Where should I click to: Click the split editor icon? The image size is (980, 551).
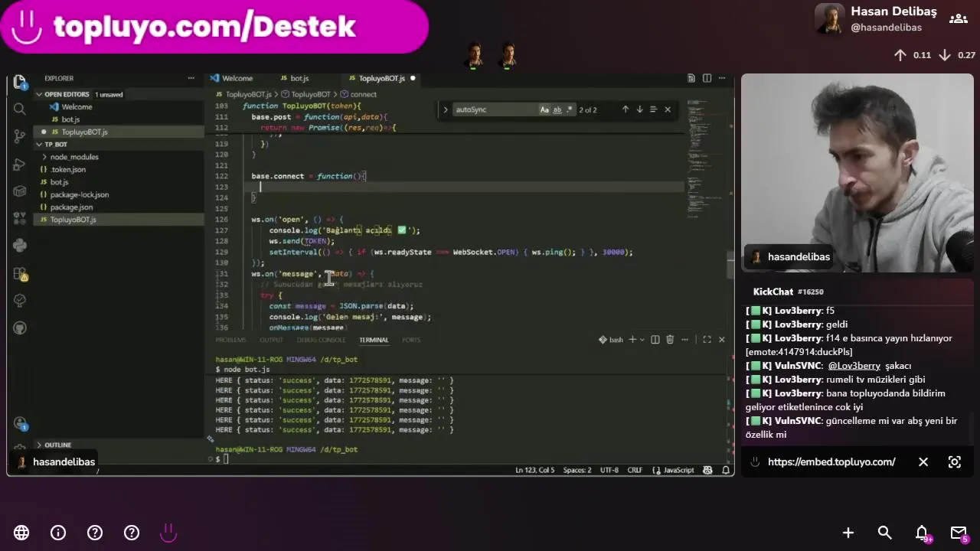pos(707,78)
